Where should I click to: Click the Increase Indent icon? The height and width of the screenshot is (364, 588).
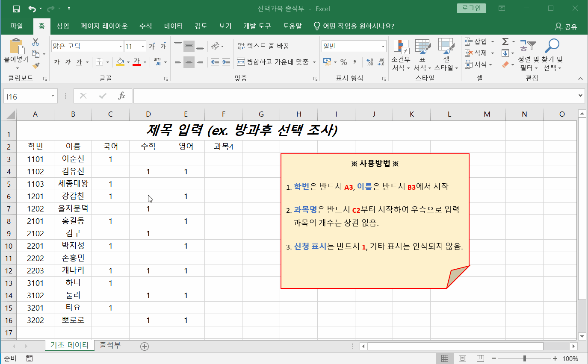pos(226,62)
